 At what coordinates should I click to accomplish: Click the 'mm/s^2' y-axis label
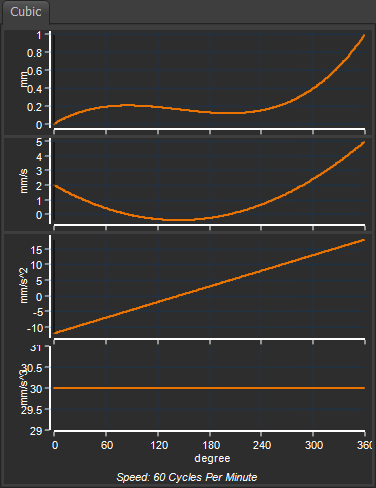(24, 285)
